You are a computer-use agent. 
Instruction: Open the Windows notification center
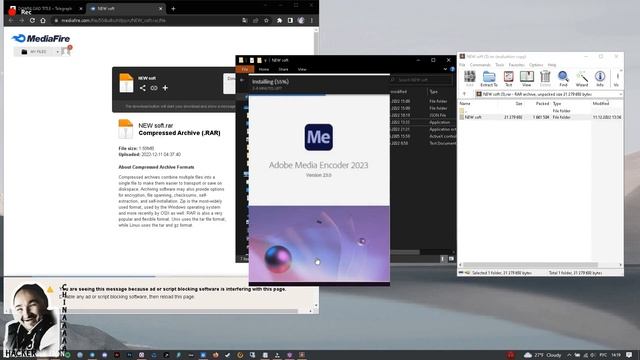click(629, 355)
